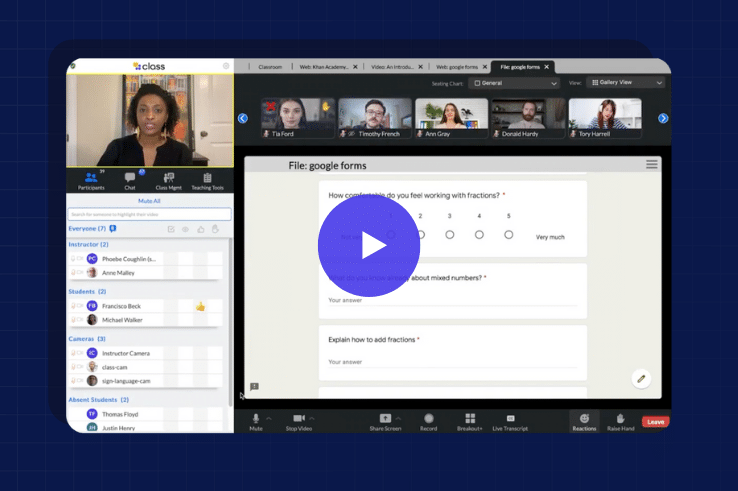
Task: Click the thumbs-up icon in Everyone row
Action: click(201, 229)
